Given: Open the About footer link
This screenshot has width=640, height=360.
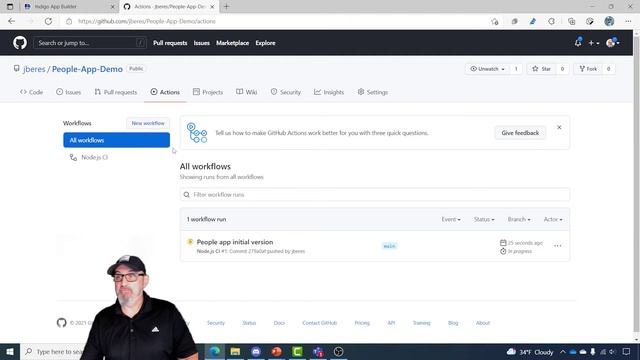Looking at the screenshot, I should 482,323.
